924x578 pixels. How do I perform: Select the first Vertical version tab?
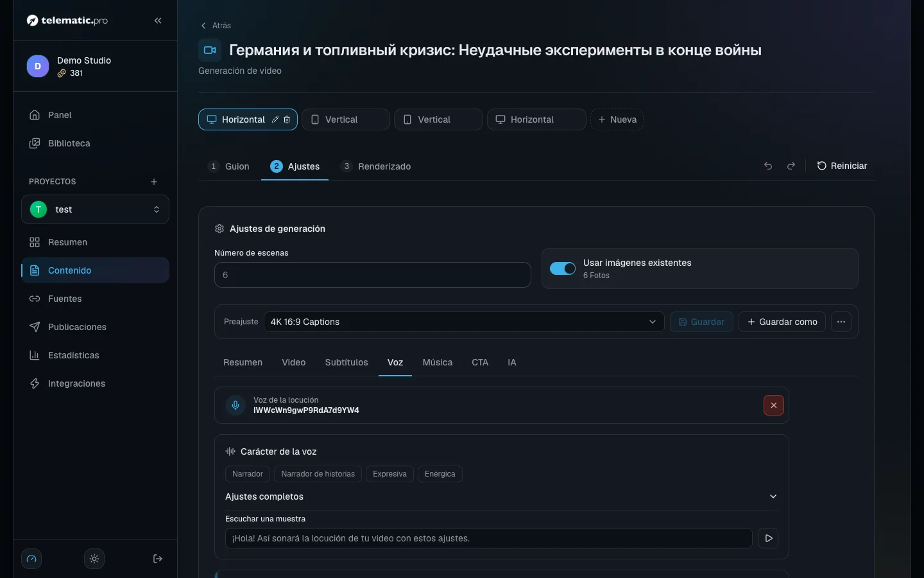click(346, 119)
